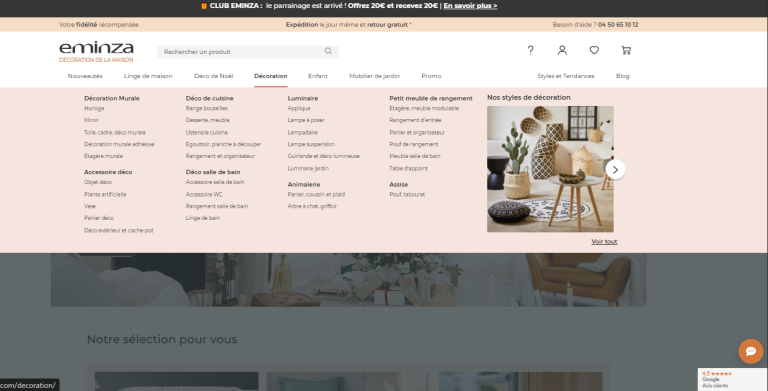Show next decoration style with arrow
Screen dimensions: 768x391
(615, 170)
